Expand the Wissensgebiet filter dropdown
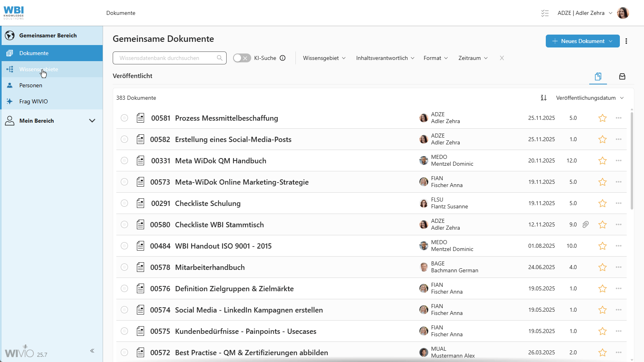This screenshot has height=362, width=644. [324, 58]
